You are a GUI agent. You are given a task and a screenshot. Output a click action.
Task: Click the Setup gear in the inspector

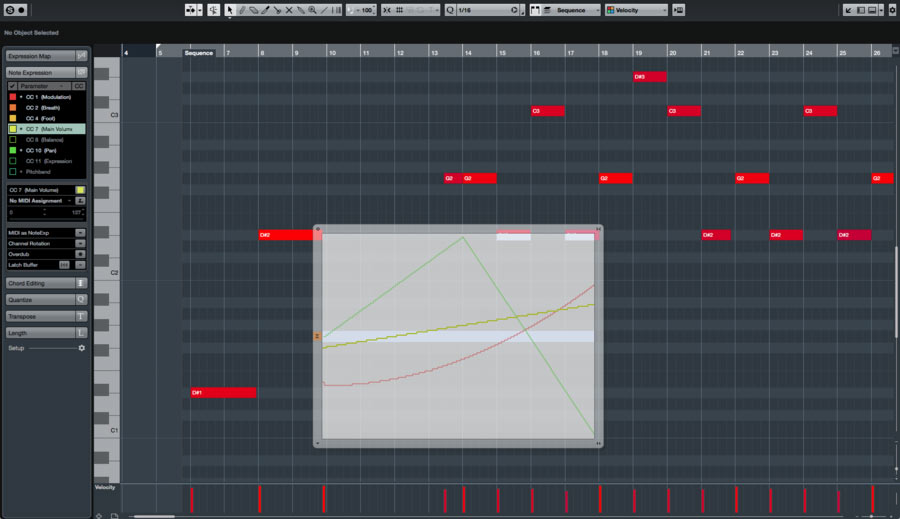[x=82, y=348]
